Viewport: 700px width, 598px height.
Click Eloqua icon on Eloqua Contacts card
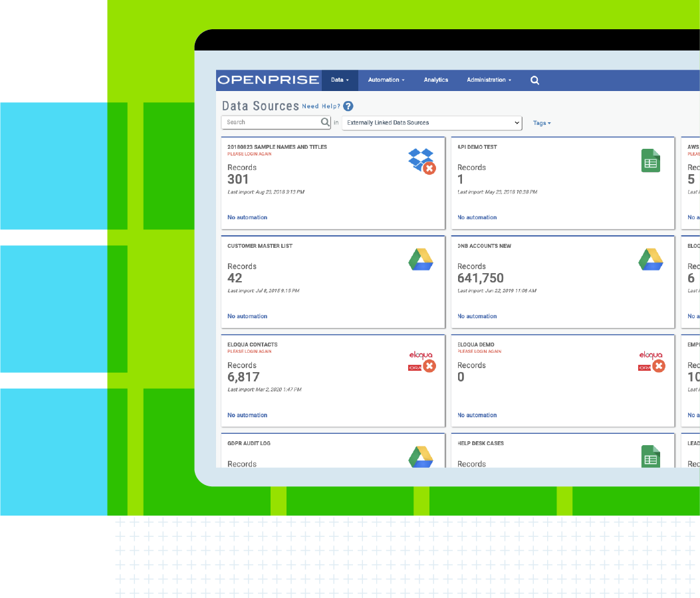pyautogui.click(x=422, y=361)
